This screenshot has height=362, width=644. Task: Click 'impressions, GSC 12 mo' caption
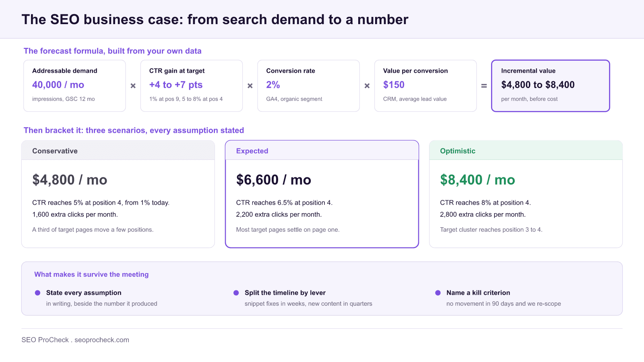(64, 99)
